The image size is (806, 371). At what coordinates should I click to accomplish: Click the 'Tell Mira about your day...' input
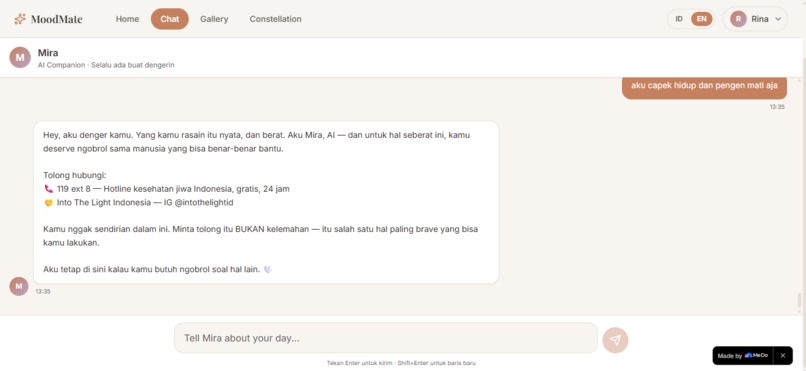386,338
